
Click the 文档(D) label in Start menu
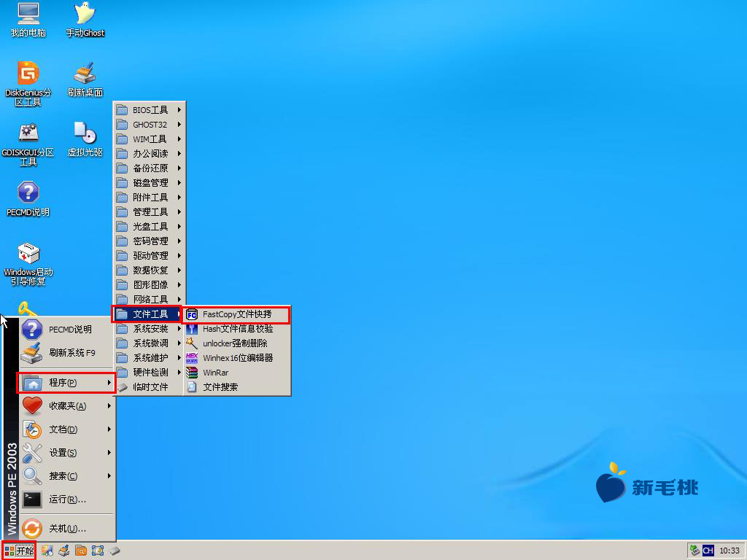coord(63,429)
